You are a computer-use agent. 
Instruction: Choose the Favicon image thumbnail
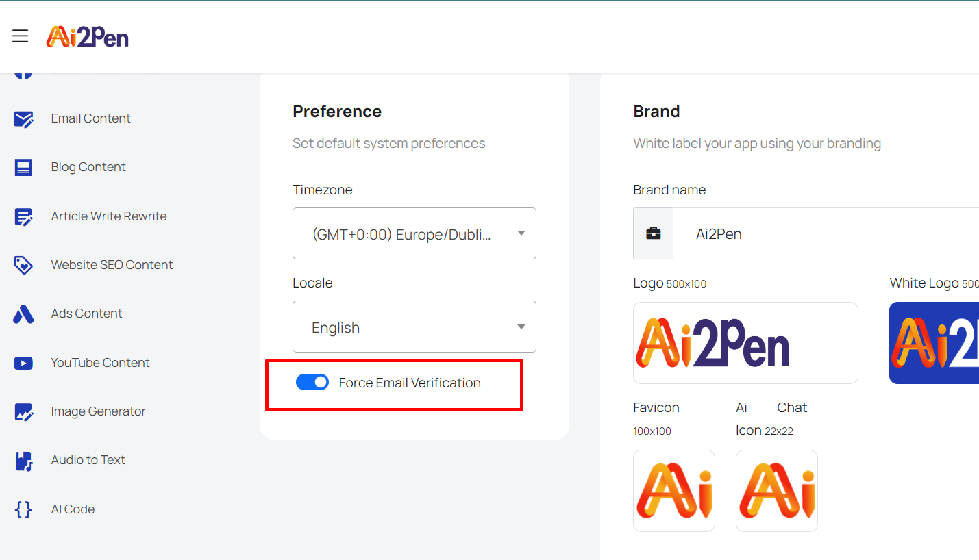tap(674, 491)
